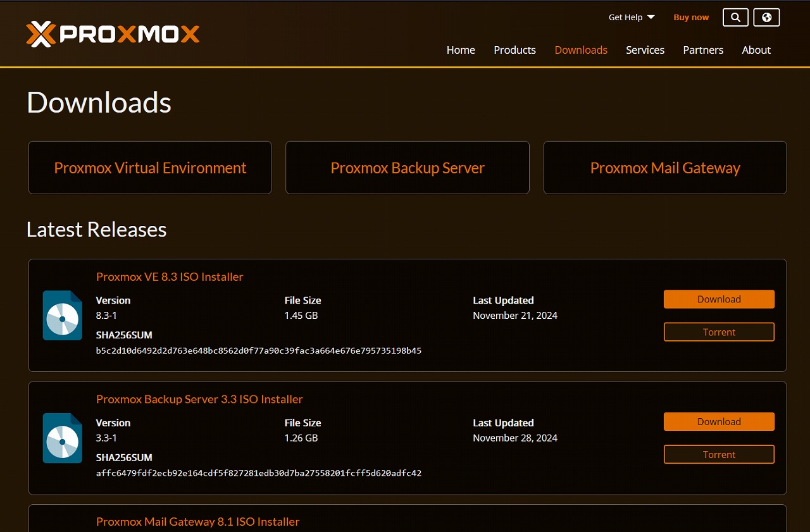
Task: Open the Proxmox Backup Server card
Action: pos(408,168)
